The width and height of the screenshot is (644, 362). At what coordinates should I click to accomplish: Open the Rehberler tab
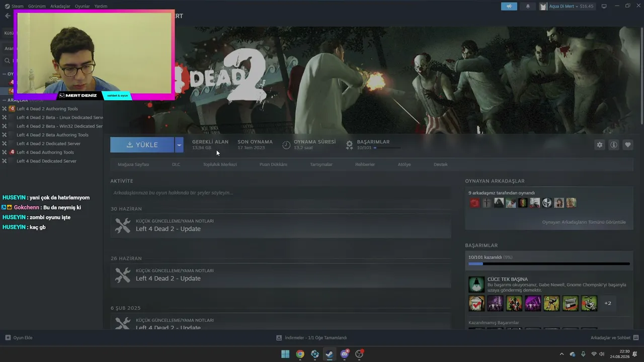[x=365, y=164]
